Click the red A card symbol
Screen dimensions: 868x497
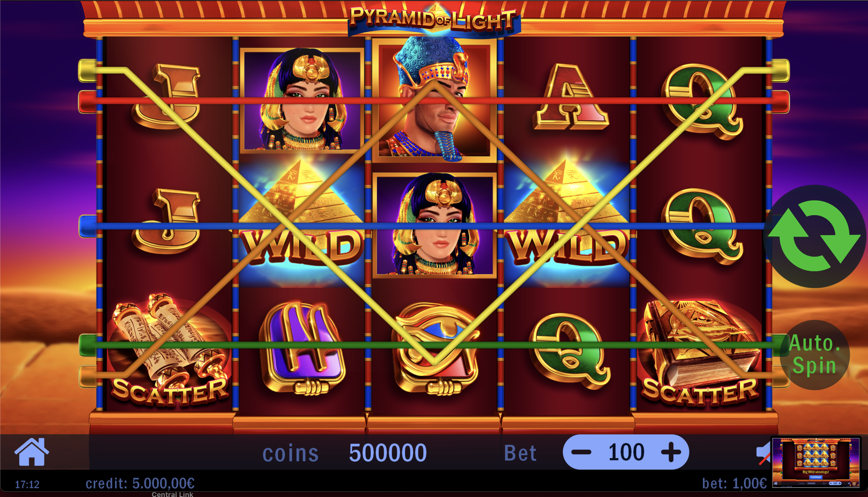[x=570, y=97]
